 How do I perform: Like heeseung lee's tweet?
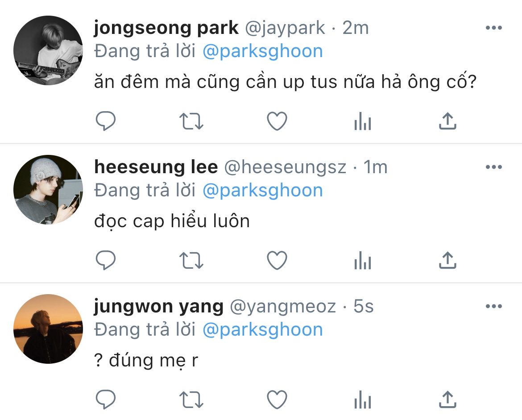[277, 260]
